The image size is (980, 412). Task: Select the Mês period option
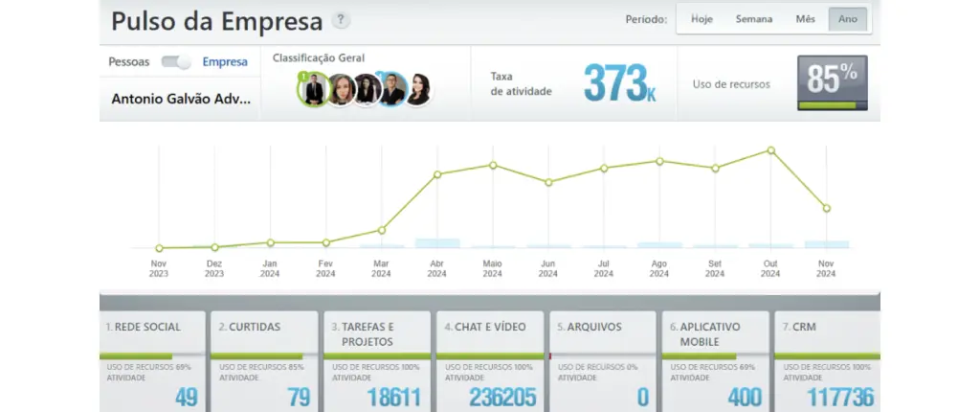[x=806, y=19]
